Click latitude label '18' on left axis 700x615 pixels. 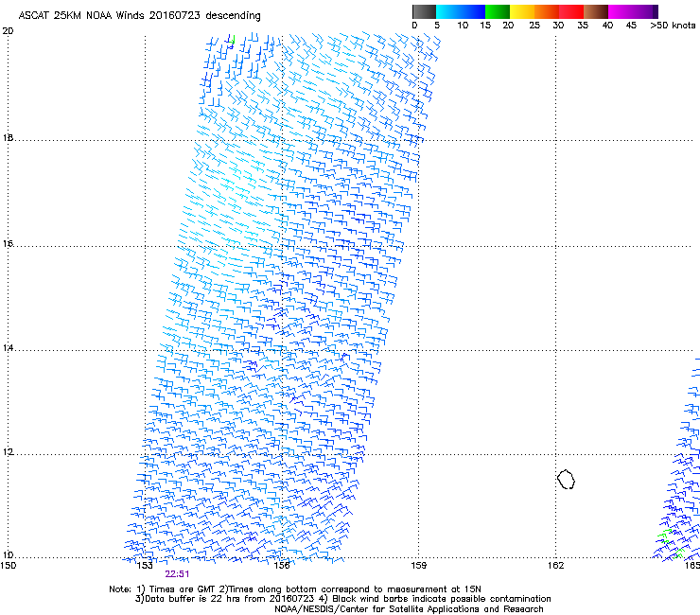pyautogui.click(x=8, y=138)
